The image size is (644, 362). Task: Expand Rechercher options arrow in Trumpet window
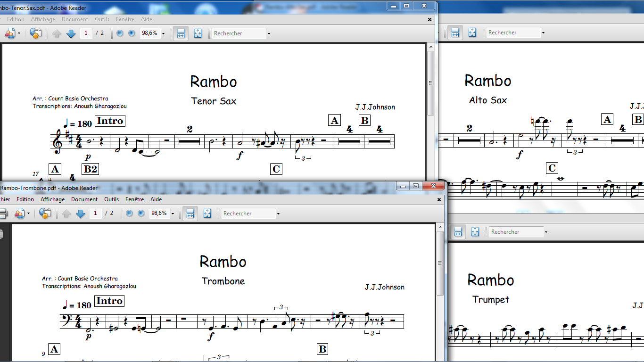point(546,232)
